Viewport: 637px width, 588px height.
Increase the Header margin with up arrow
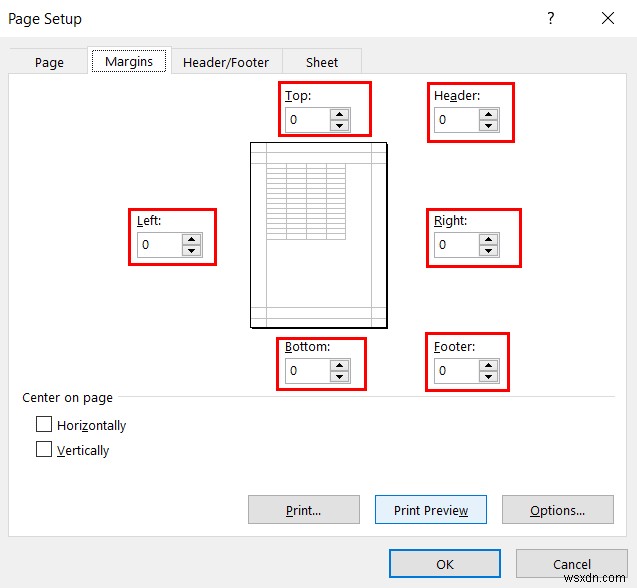[x=488, y=114]
